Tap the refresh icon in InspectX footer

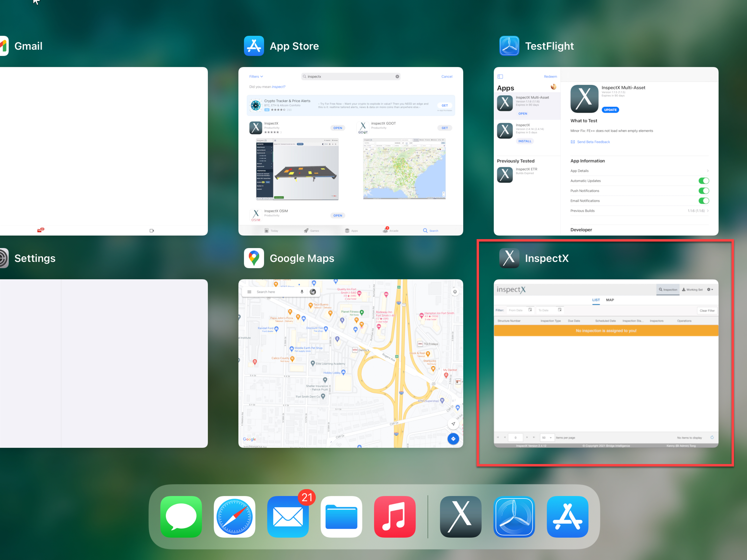(712, 437)
